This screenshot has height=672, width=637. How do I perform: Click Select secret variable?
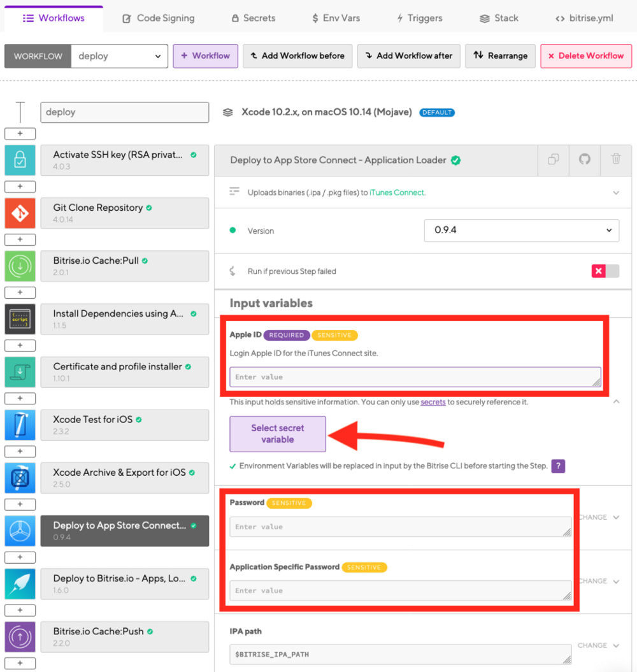[x=278, y=434]
